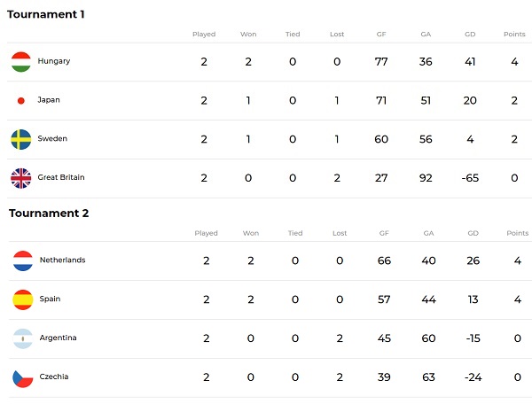
Task: Click the Tournament 2 heading
Action: pyautogui.click(x=49, y=213)
